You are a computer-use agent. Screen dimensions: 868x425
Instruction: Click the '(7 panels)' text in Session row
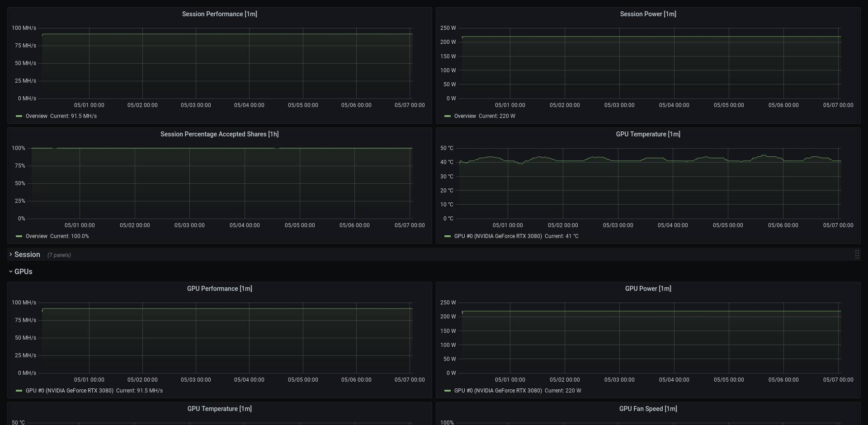tap(59, 255)
